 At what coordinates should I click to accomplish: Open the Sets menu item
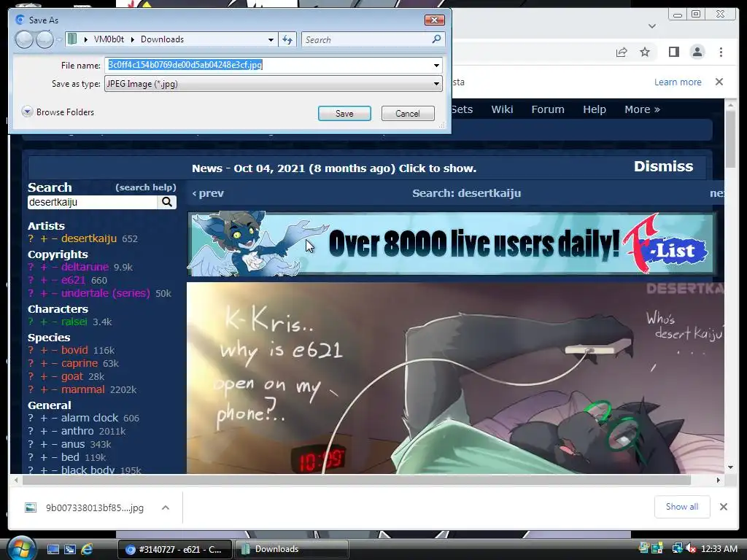coord(462,109)
